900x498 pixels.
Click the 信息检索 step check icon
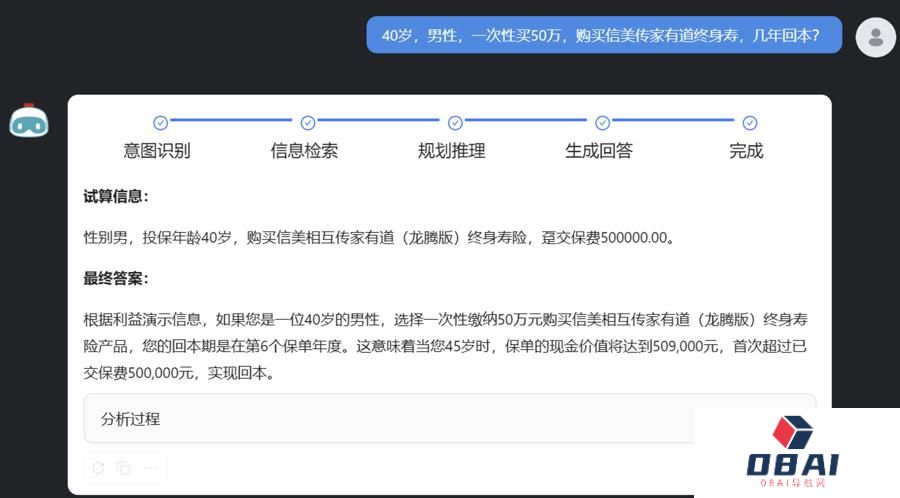point(308,123)
